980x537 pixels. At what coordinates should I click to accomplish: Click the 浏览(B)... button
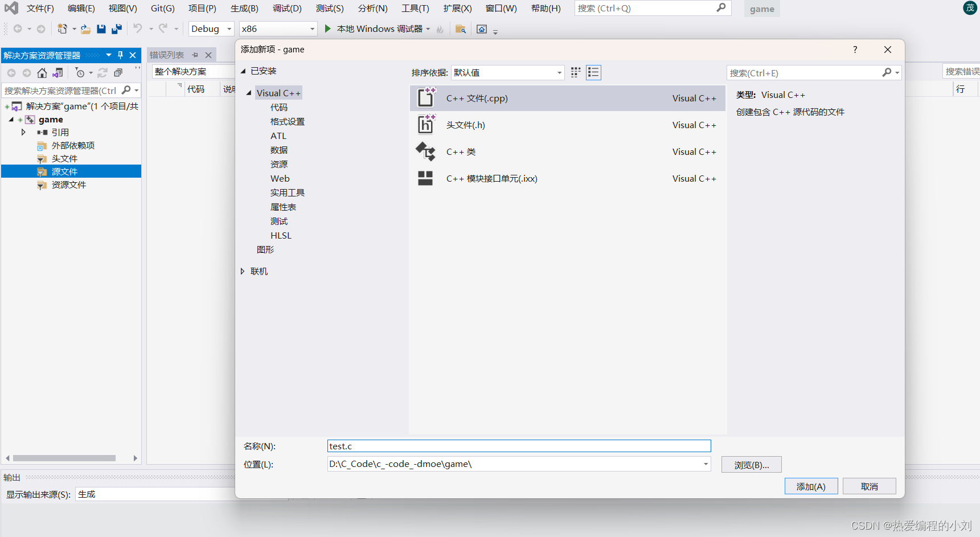pyautogui.click(x=752, y=465)
